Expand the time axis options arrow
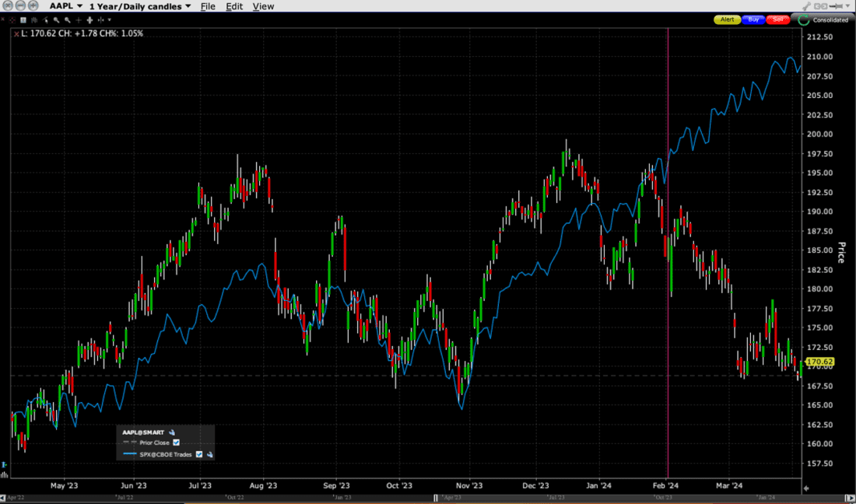856x504 pixels. point(109,19)
